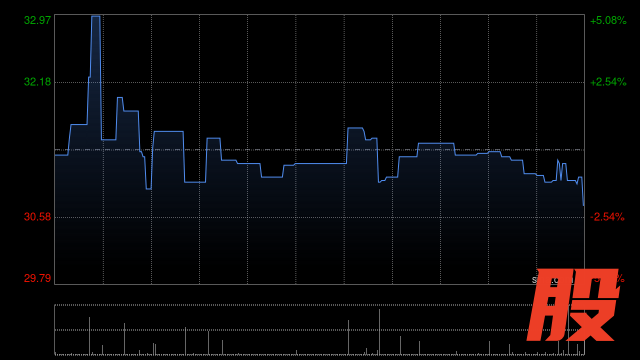Click the 29.79 price label

38,278
